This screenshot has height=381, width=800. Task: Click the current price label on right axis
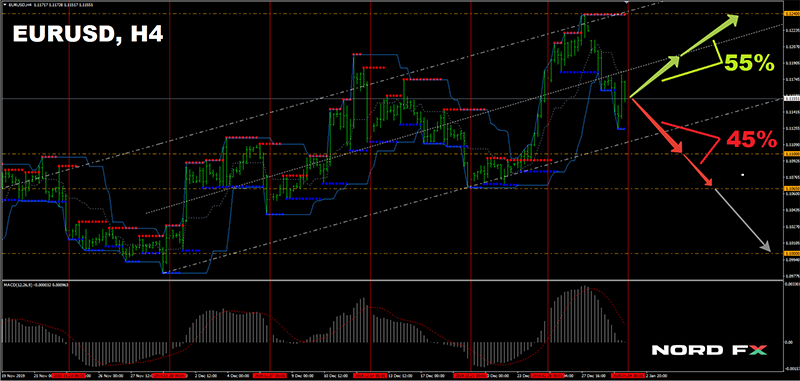point(792,98)
